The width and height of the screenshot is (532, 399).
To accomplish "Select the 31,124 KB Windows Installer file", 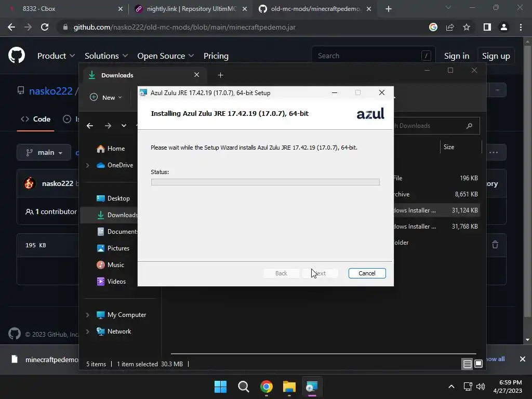I will tap(436, 210).
